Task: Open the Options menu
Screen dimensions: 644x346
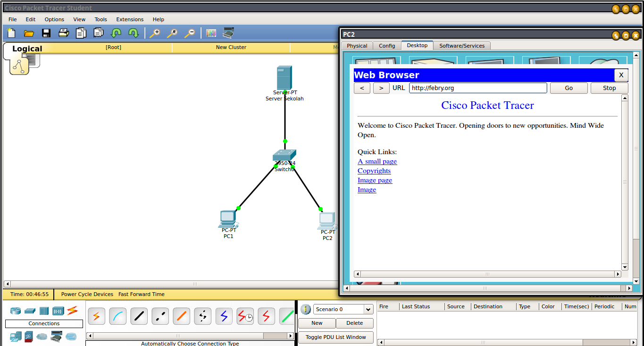Action: (x=54, y=19)
